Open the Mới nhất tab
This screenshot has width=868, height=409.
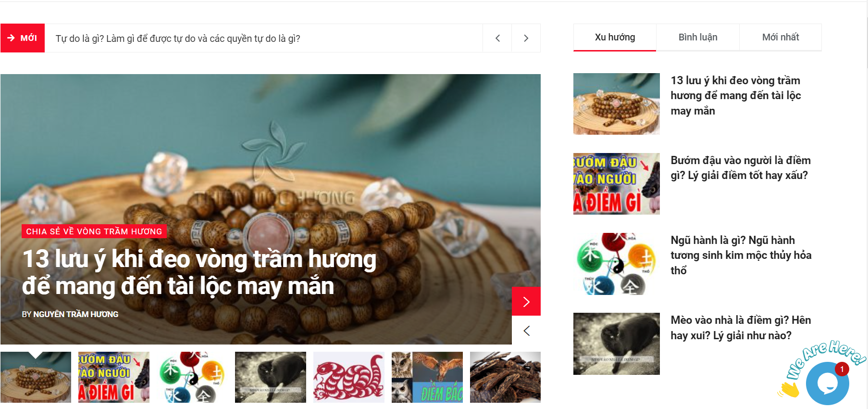(781, 38)
